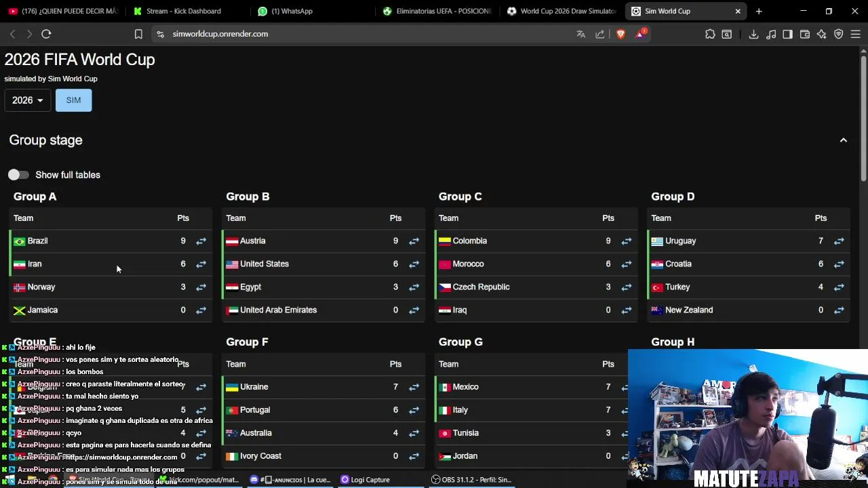Open Brave Leo AI sparkle icon
Screen dimensions: 868x488
click(x=822, y=34)
